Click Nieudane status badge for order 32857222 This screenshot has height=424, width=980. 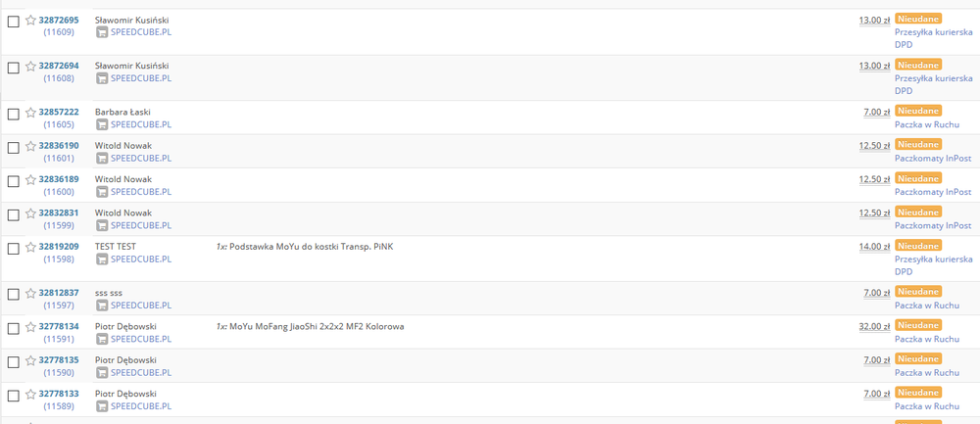pos(917,111)
